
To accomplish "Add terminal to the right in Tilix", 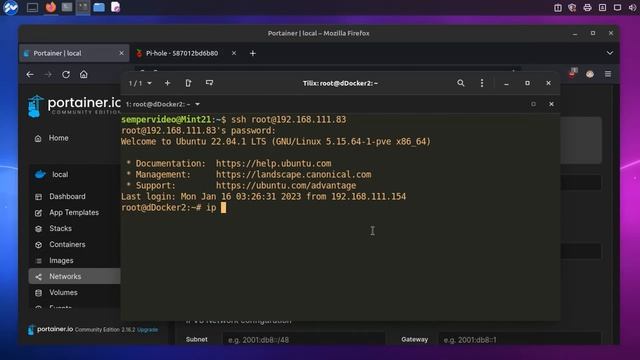I will (x=188, y=83).
